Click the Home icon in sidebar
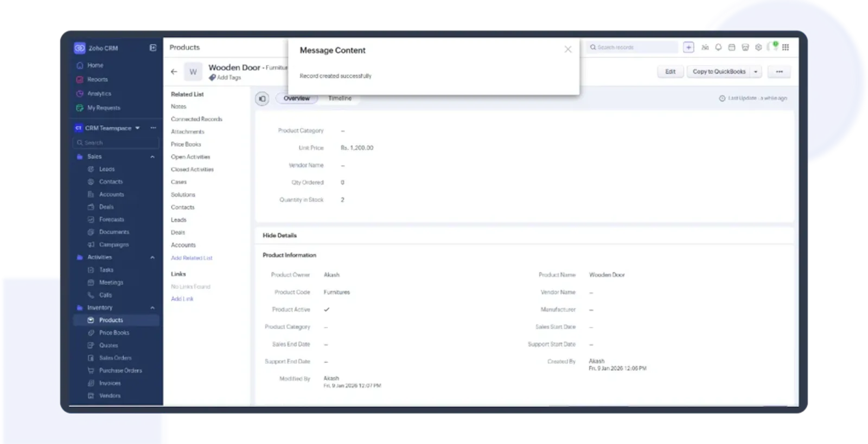Image resolution: width=868 pixels, height=444 pixels. (x=80, y=65)
